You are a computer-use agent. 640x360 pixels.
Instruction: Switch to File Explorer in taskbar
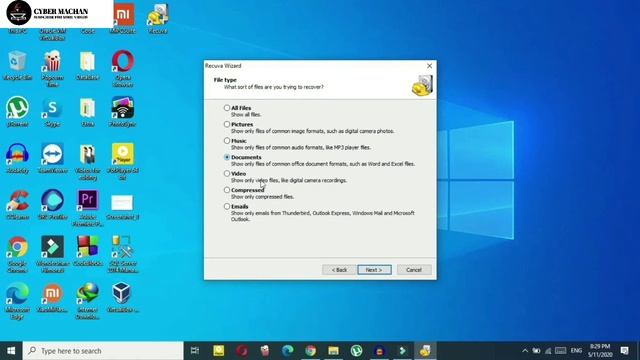pos(333,351)
